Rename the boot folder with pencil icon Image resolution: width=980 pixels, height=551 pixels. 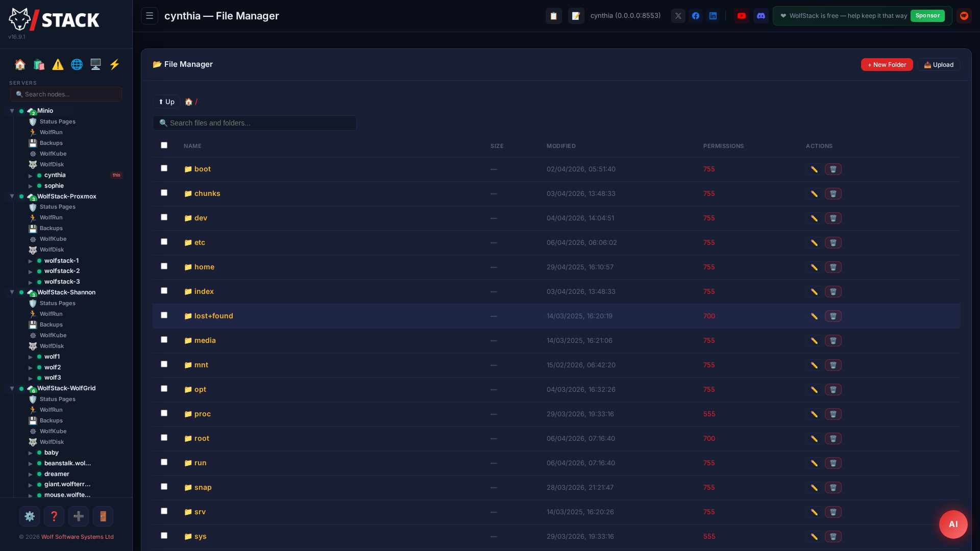pos(814,169)
